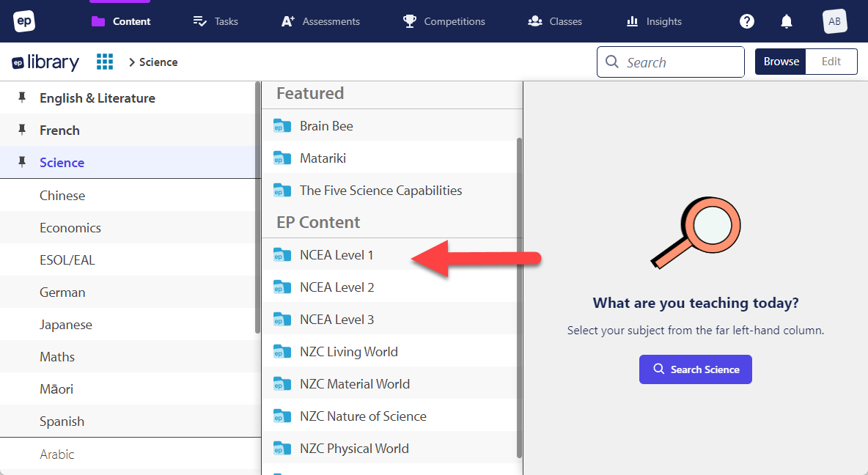Open the Competitions tab

[444, 21]
